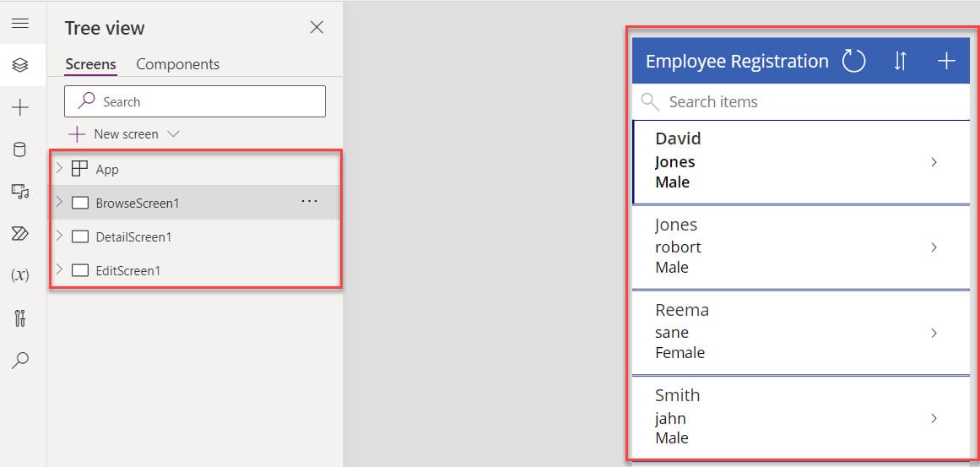The height and width of the screenshot is (467, 980).
Task: Open the Power Automate icon in sidebar
Action: (19, 234)
